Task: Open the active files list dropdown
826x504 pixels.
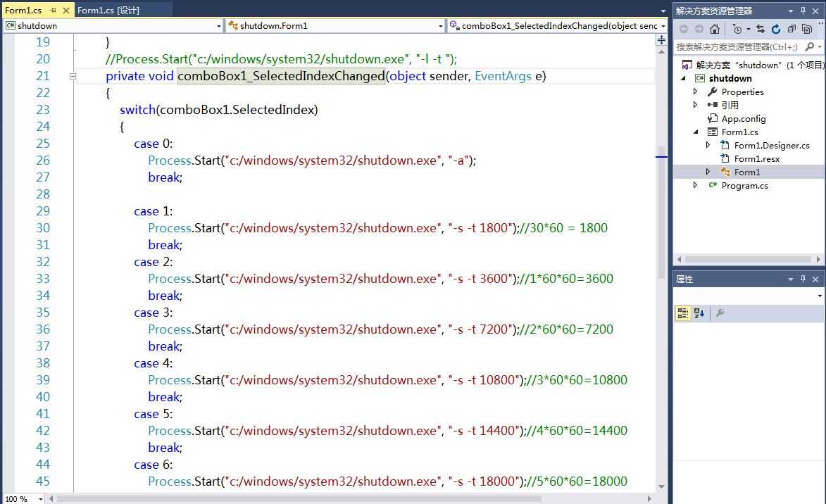Action: 663,11
